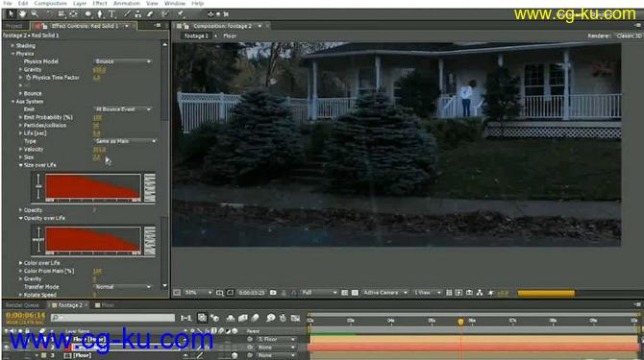
Task: Collapse the Size over Life section
Action: 20,165
